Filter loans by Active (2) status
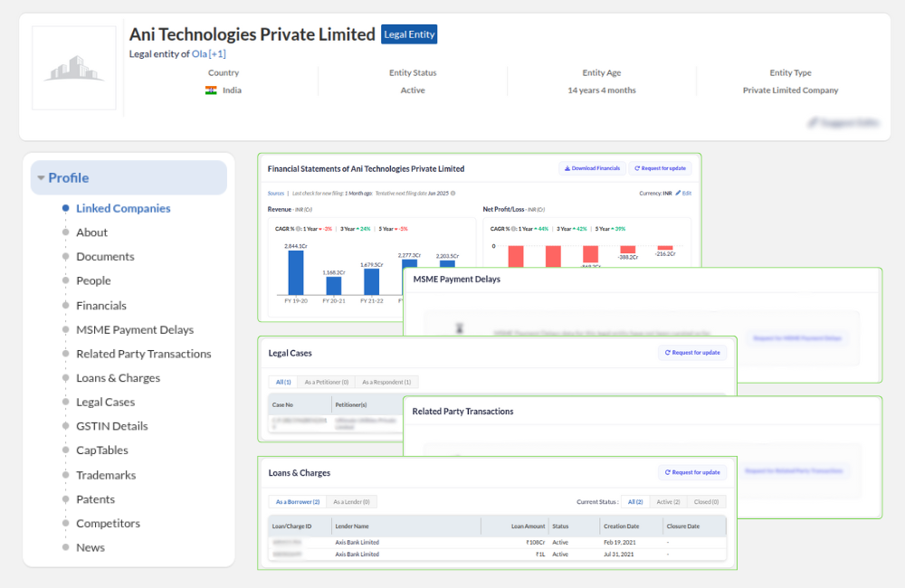 click(667, 502)
